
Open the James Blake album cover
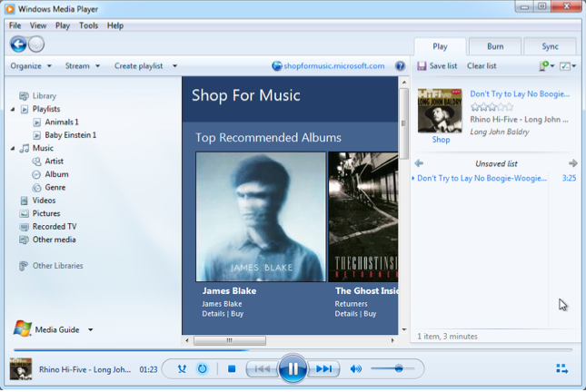261,217
